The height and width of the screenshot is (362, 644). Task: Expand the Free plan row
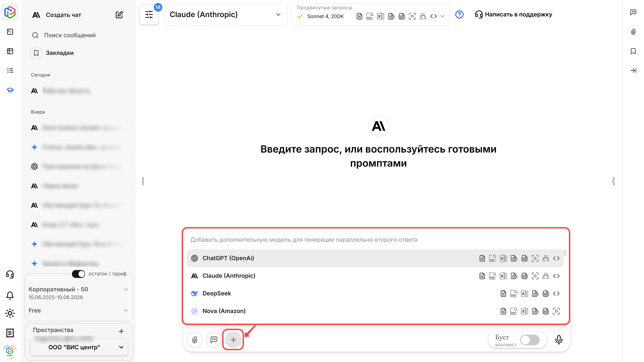pos(79,311)
